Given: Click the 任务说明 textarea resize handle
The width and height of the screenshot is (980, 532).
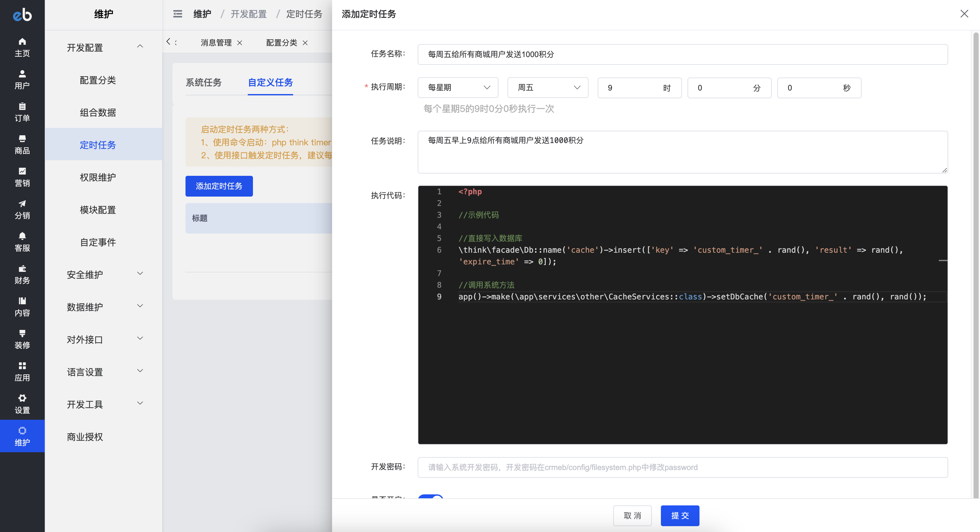Looking at the screenshot, I should [944, 170].
